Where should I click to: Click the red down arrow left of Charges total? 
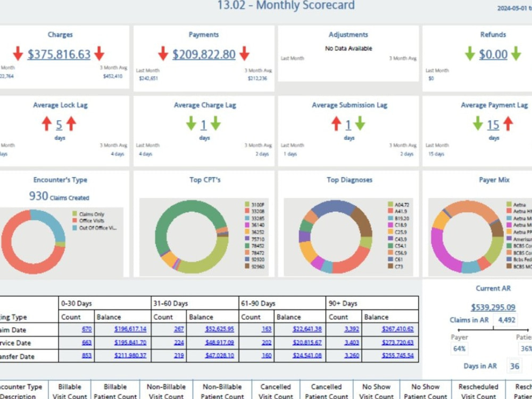[18, 54]
